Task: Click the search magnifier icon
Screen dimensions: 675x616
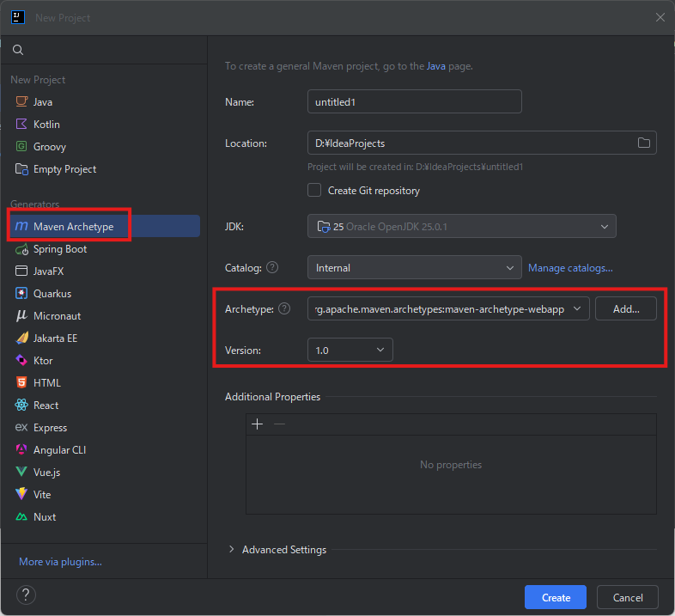Action: tap(18, 50)
